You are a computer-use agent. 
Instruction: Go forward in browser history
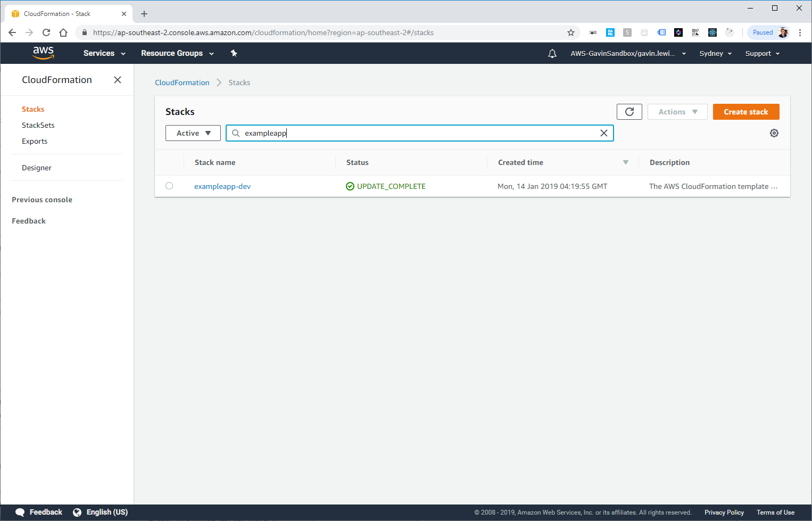29,32
